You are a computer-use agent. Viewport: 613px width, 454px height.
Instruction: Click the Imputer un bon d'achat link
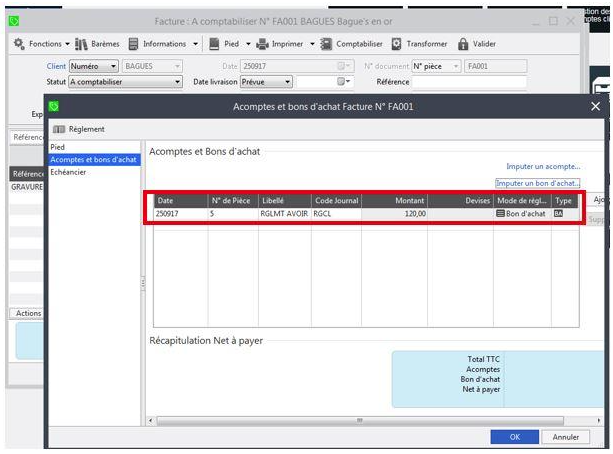(537, 183)
